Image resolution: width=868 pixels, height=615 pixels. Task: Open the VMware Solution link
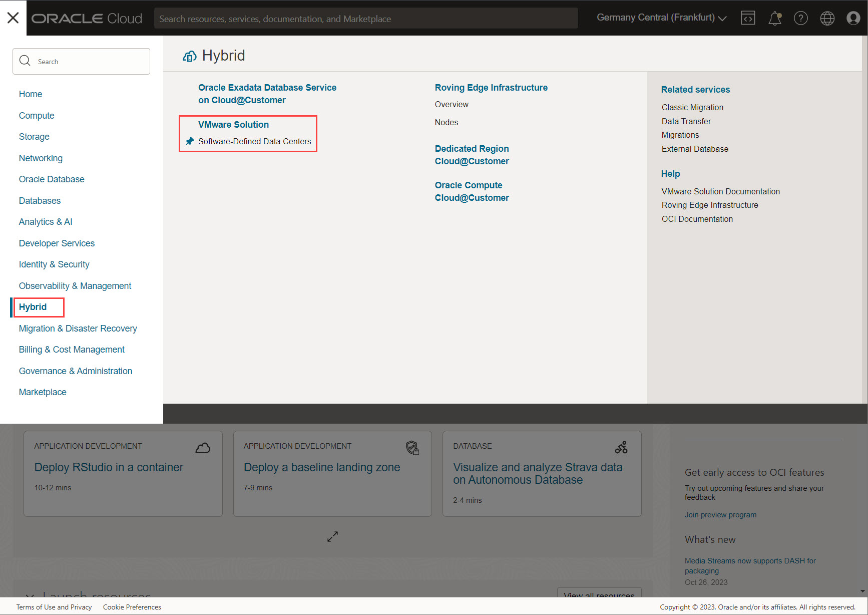tap(233, 125)
